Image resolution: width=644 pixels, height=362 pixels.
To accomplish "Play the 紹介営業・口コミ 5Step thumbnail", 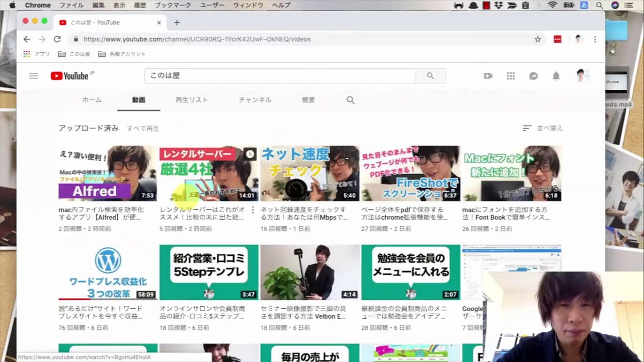I will coord(209,273).
